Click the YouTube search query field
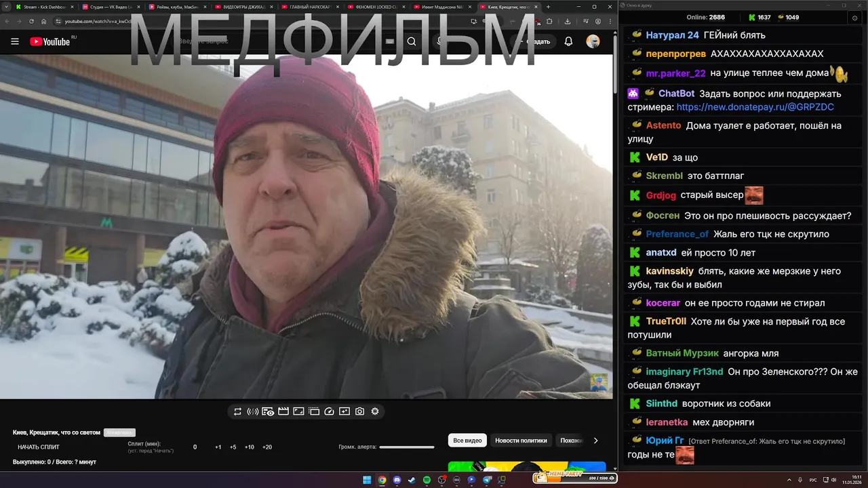 pyautogui.click(x=285, y=41)
